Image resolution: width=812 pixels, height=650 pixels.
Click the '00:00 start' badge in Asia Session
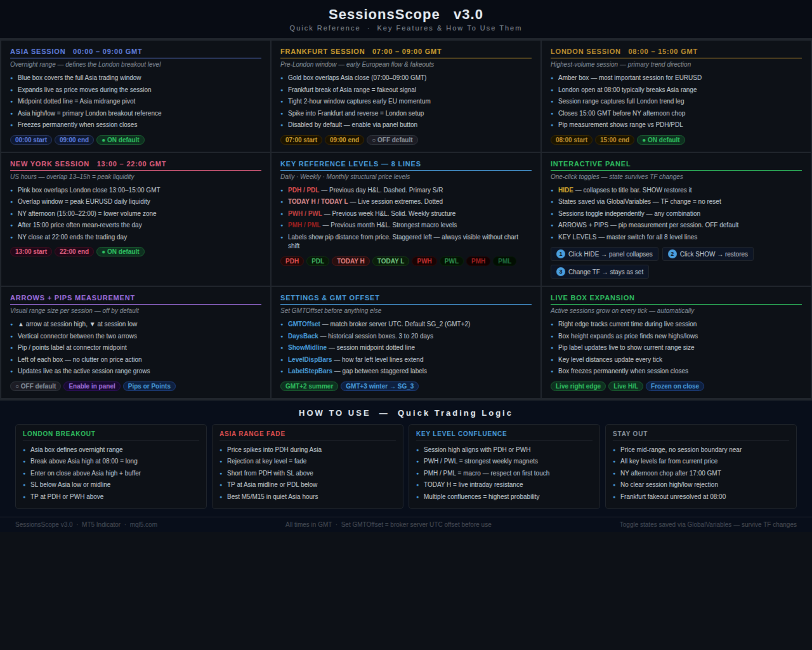tap(31, 140)
